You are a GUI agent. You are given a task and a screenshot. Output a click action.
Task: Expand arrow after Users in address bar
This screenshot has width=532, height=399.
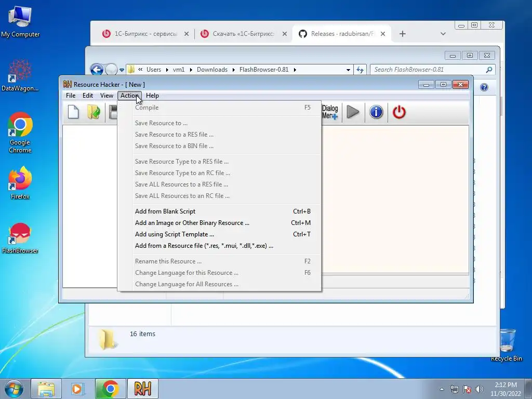pyautogui.click(x=167, y=70)
